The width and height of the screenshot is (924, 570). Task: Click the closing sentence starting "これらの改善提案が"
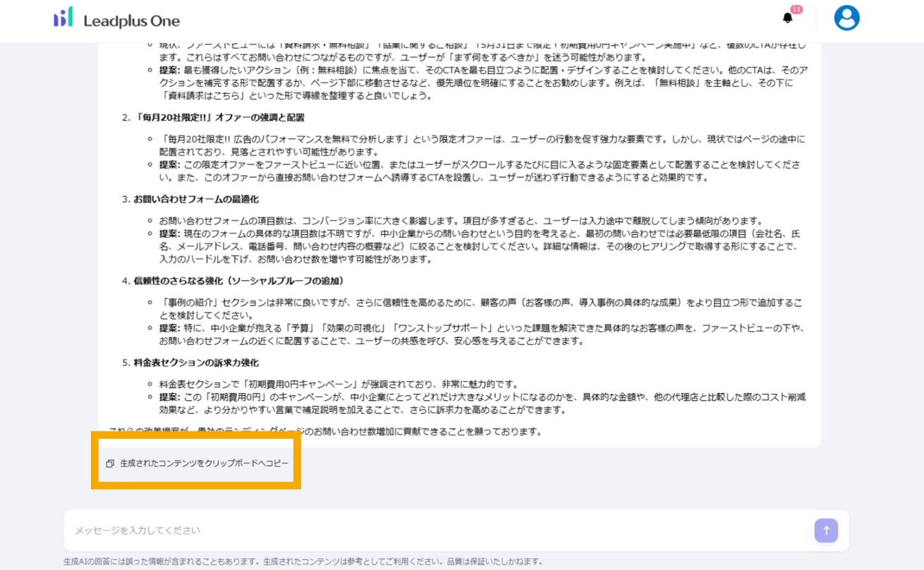(324, 432)
